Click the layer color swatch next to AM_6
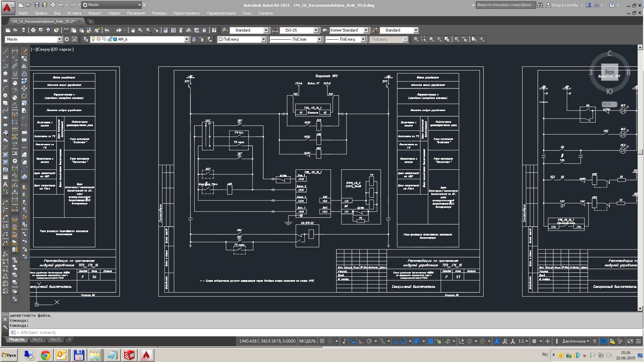The width and height of the screenshot is (644, 362). pyautogui.click(x=115, y=39)
